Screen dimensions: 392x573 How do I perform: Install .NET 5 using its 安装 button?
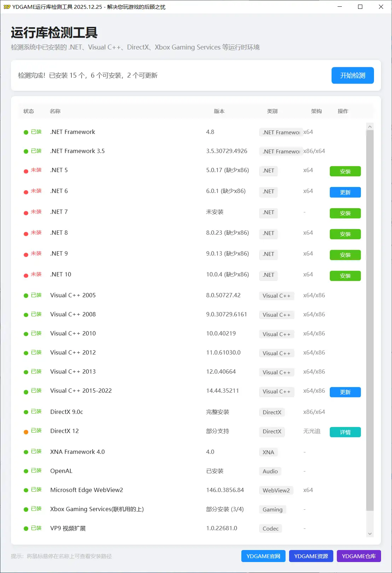pyautogui.click(x=345, y=171)
